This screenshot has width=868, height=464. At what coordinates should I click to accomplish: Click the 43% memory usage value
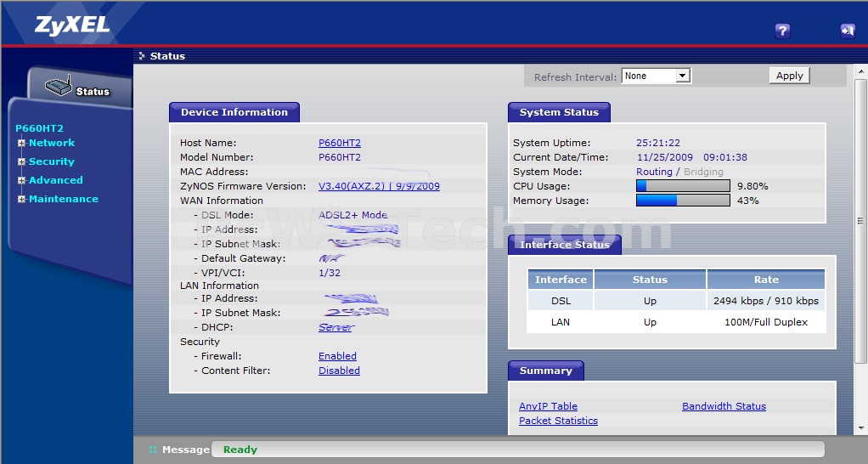point(748,201)
